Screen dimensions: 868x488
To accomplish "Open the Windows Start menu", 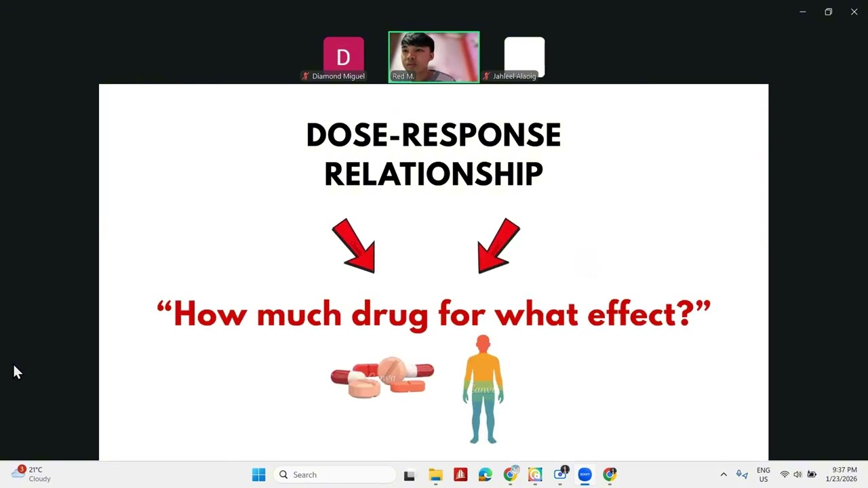I will (259, 474).
